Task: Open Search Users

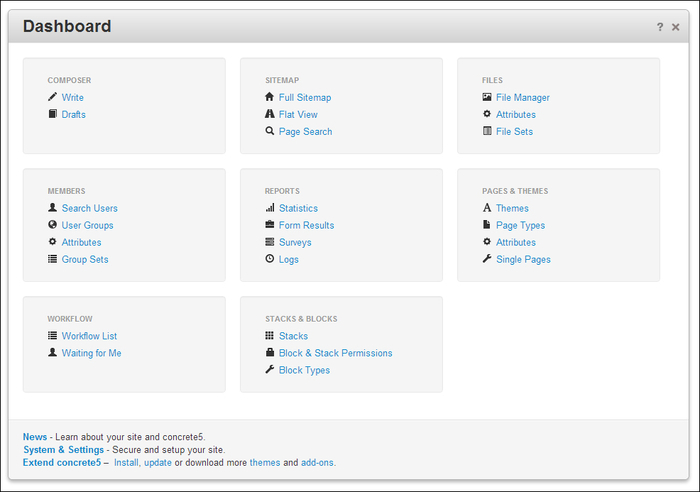Action: 90,208
